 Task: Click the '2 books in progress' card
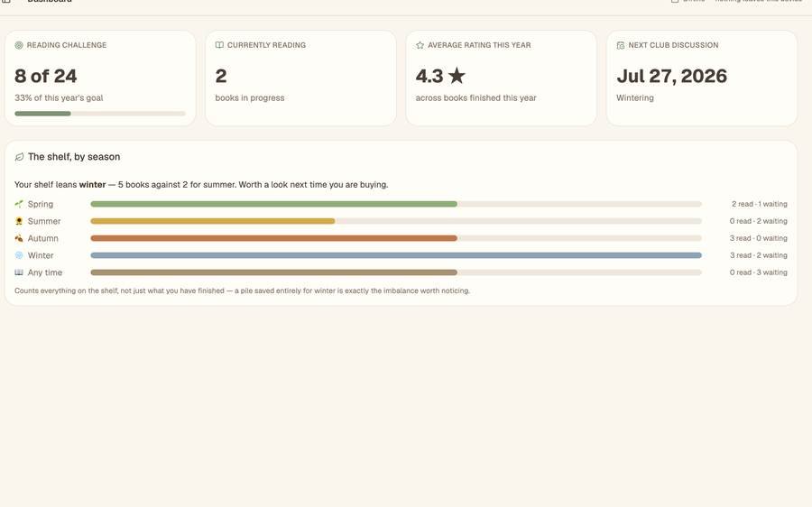(300, 78)
